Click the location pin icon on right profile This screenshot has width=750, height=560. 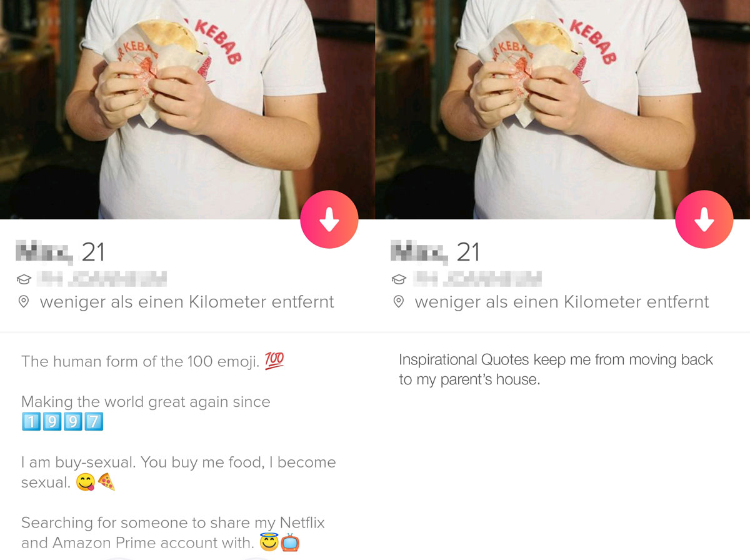coord(399,302)
